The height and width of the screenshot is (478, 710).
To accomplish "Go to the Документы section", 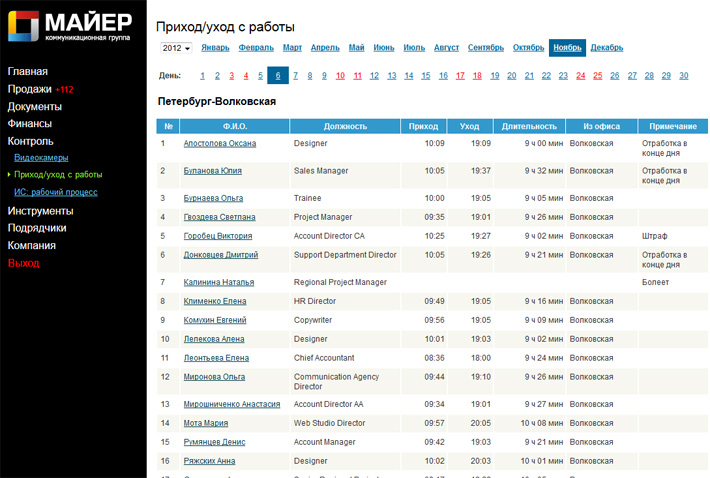I will coord(35,106).
